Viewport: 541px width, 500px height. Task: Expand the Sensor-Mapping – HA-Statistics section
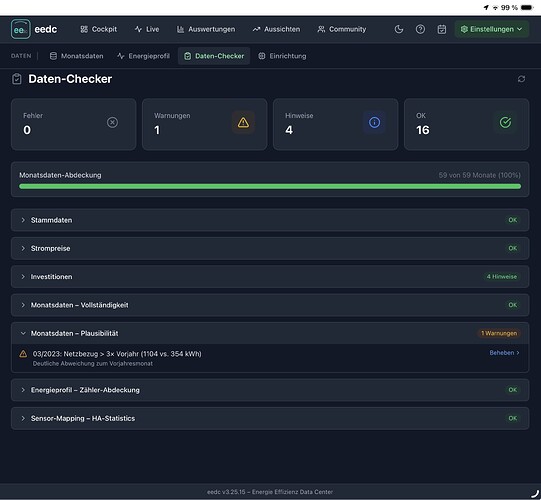(x=270, y=418)
